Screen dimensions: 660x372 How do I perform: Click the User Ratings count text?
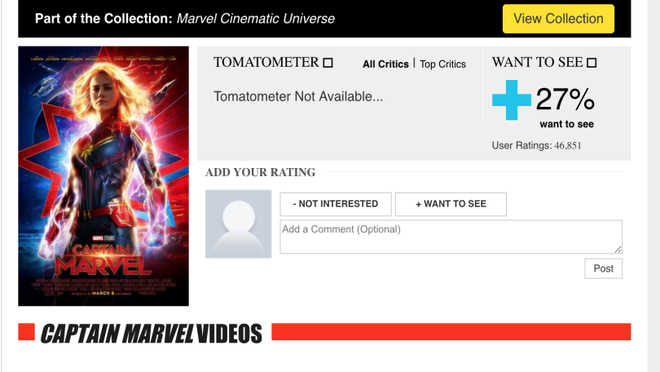pos(536,146)
